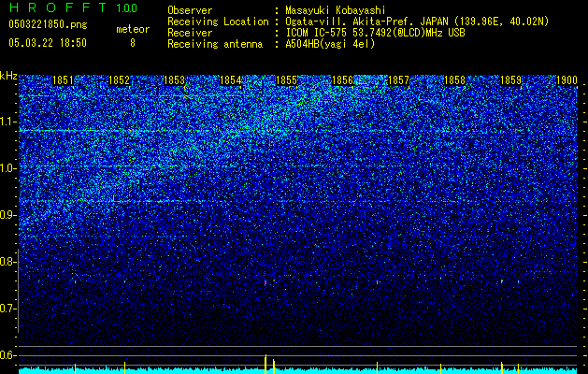Click the 1859 time marker
The width and height of the screenshot is (588, 374).
click(510, 80)
